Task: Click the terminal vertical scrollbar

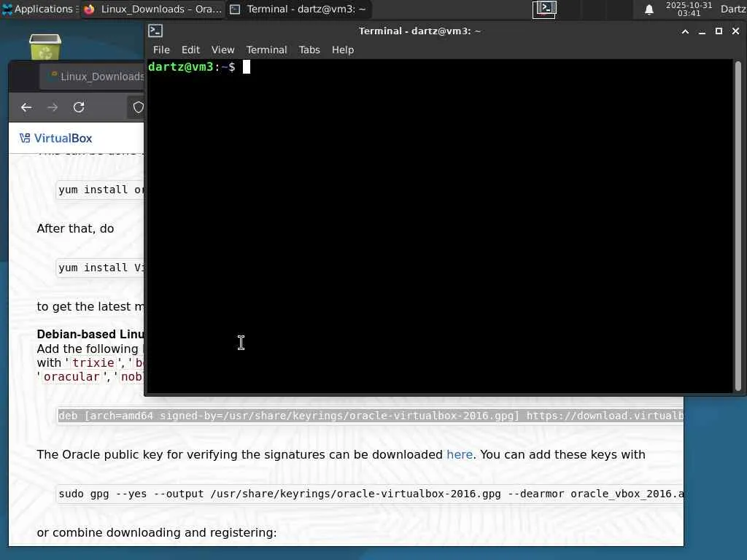Action: click(x=738, y=226)
